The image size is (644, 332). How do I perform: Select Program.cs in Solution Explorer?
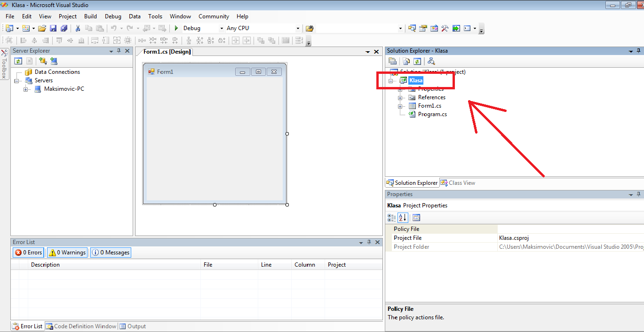point(432,114)
